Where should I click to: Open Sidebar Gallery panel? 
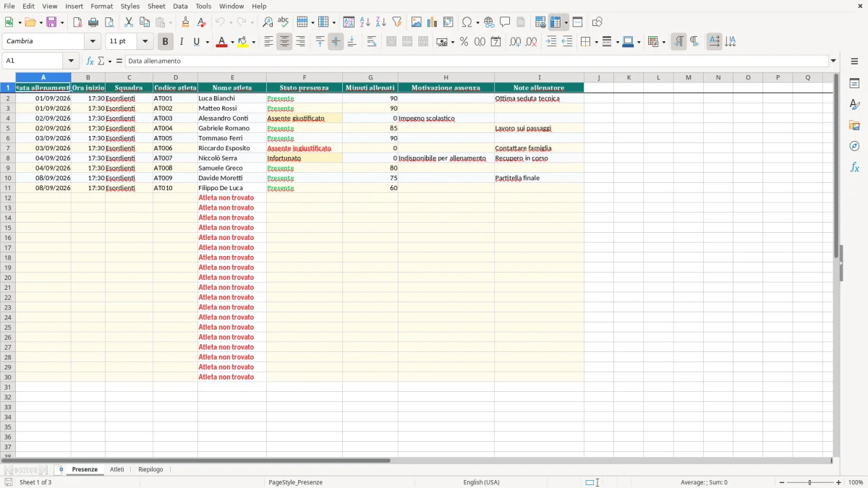click(x=854, y=126)
